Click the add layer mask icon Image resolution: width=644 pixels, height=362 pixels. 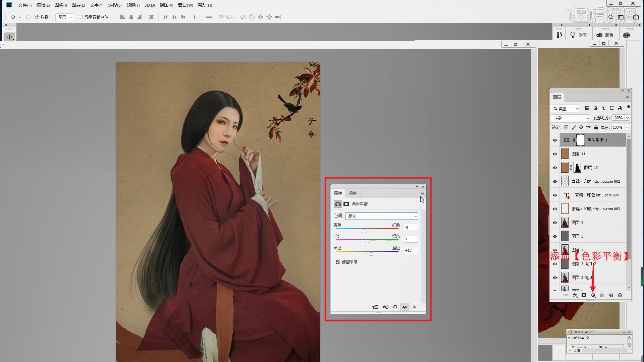pyautogui.click(x=584, y=295)
